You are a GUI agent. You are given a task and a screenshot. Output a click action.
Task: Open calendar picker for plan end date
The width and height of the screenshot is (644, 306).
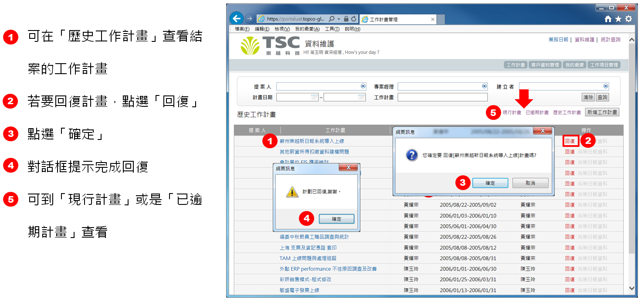click(361, 97)
